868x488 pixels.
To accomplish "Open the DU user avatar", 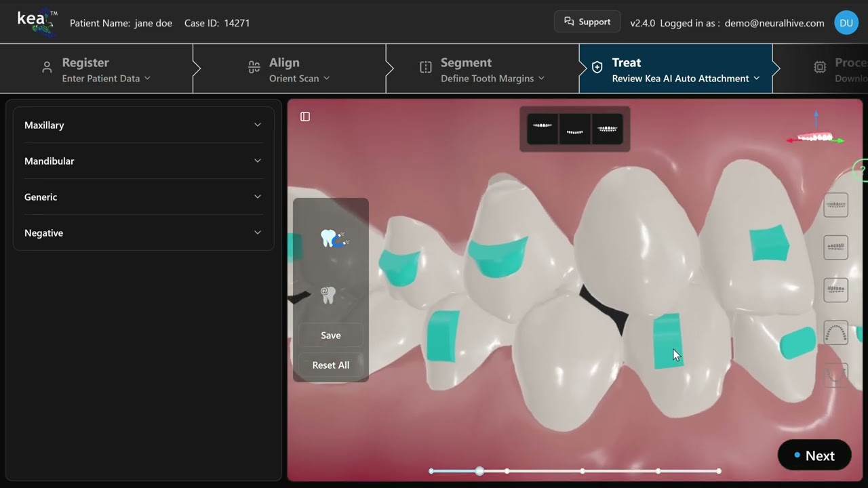I will pos(846,23).
